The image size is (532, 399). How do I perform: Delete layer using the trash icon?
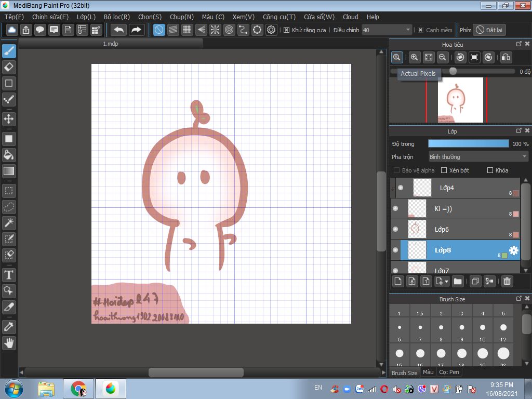507,281
